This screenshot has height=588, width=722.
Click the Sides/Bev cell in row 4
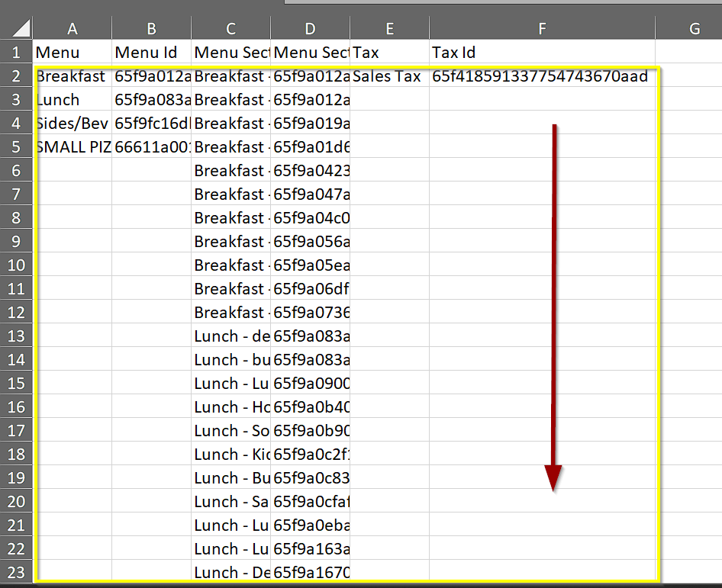[73, 124]
